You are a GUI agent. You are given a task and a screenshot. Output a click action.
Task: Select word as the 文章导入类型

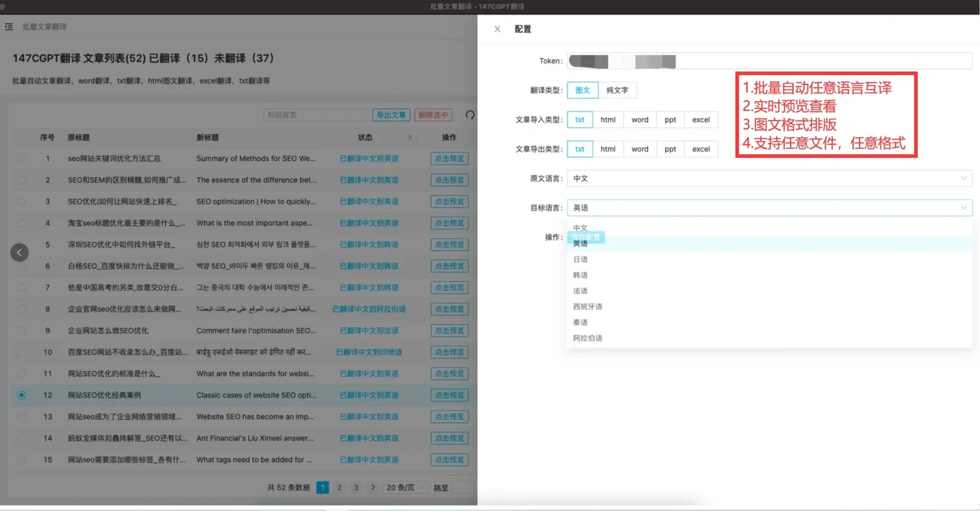point(639,120)
